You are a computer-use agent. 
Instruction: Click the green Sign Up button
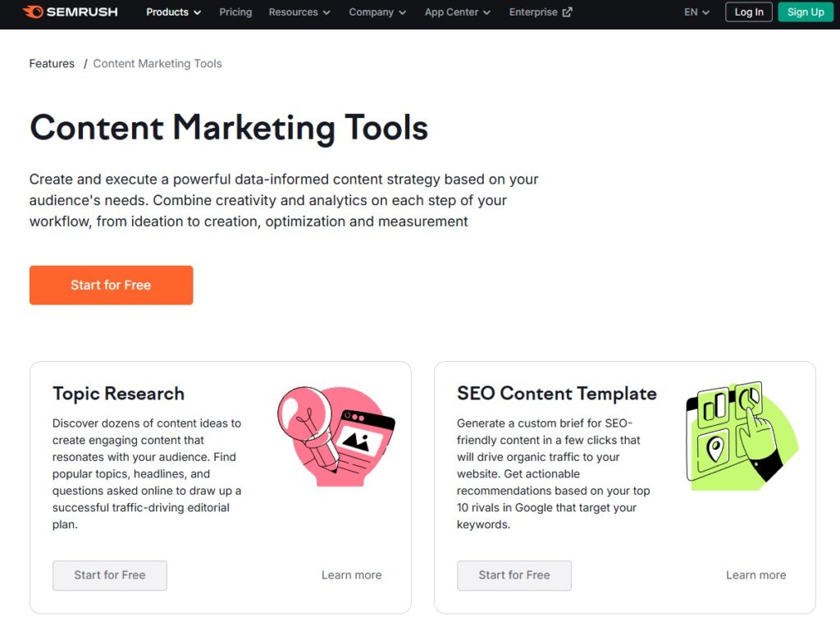tap(805, 12)
